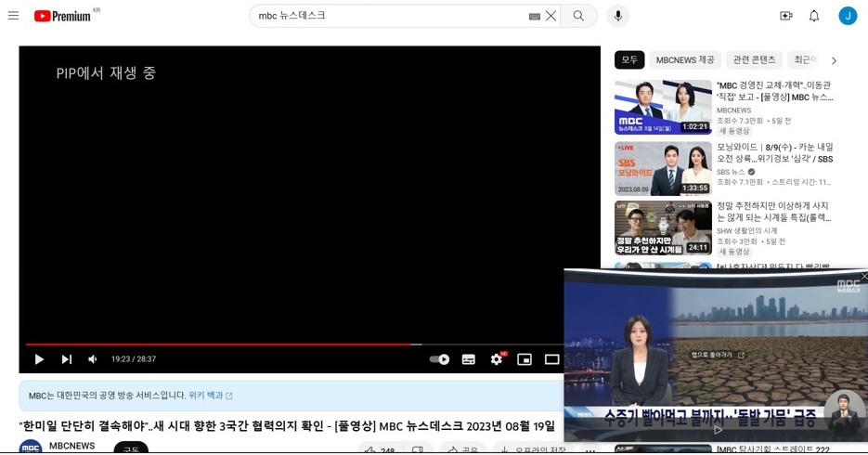Go to YouTube Premium home logo
The image size is (868, 455).
click(62, 16)
